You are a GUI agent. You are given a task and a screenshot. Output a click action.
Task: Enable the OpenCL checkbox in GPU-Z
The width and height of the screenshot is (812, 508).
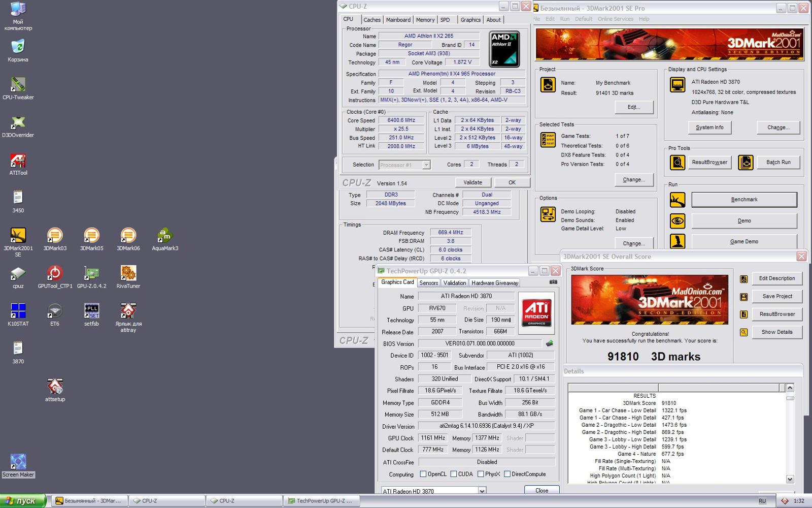(x=423, y=474)
